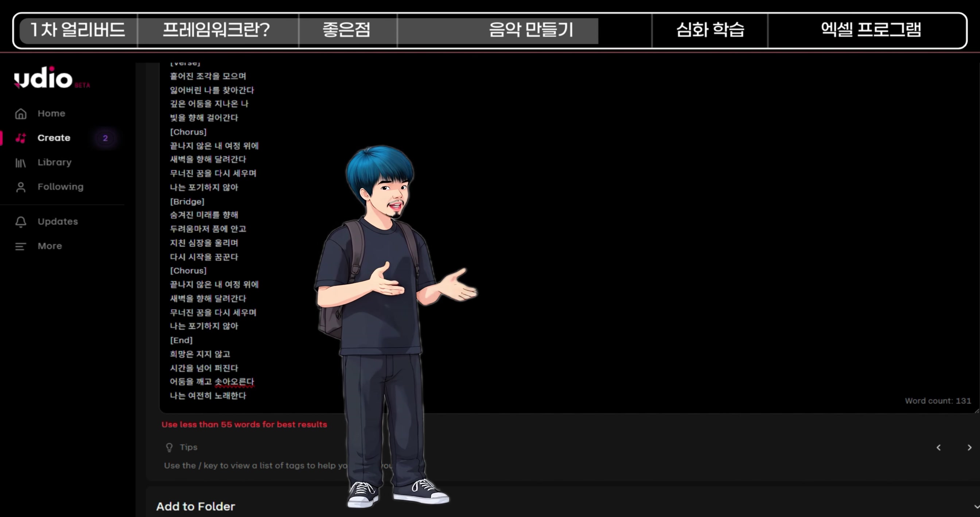Open Following in the sidebar
980x517 pixels.
(x=61, y=187)
